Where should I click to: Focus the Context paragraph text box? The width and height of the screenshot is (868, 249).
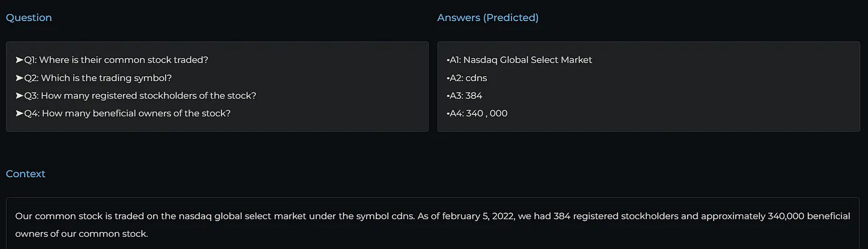433,223
